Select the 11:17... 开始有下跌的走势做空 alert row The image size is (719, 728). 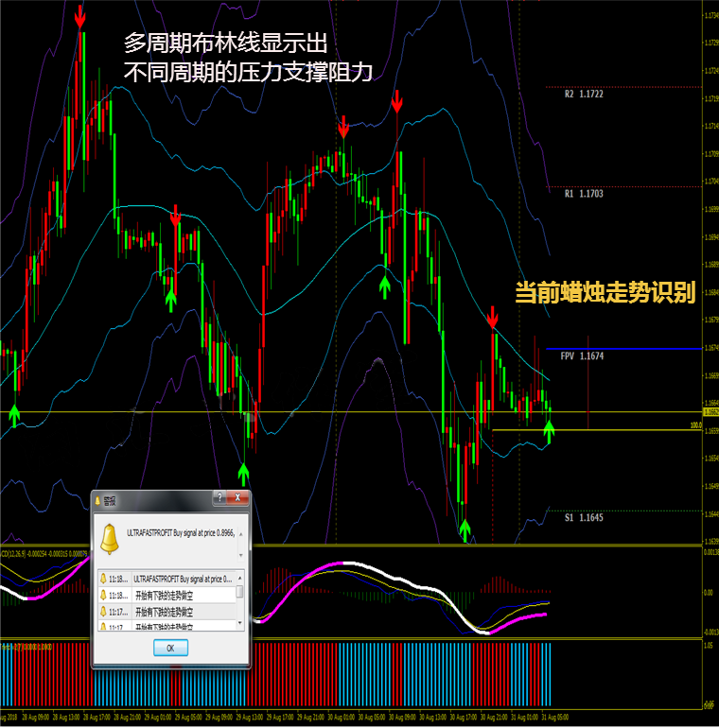pos(167,612)
